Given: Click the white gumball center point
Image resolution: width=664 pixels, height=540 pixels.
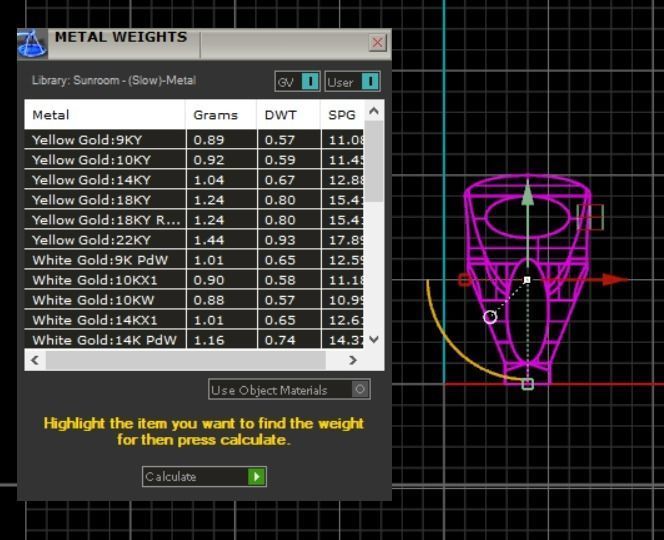Looking at the screenshot, I should (527, 280).
